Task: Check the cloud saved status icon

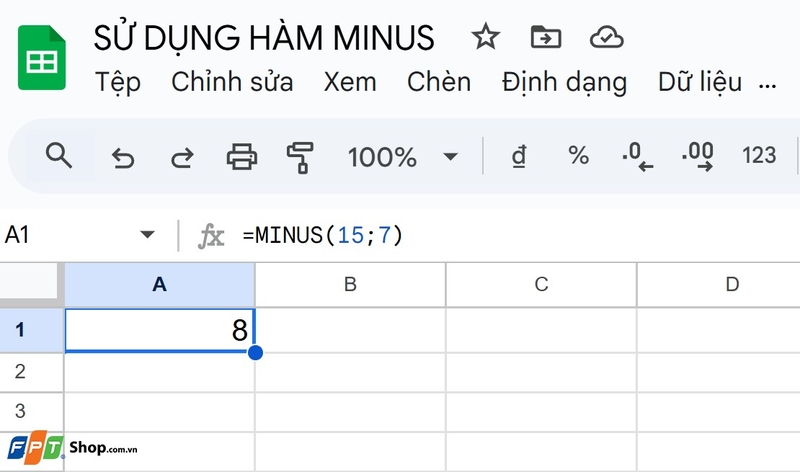Action: click(607, 38)
